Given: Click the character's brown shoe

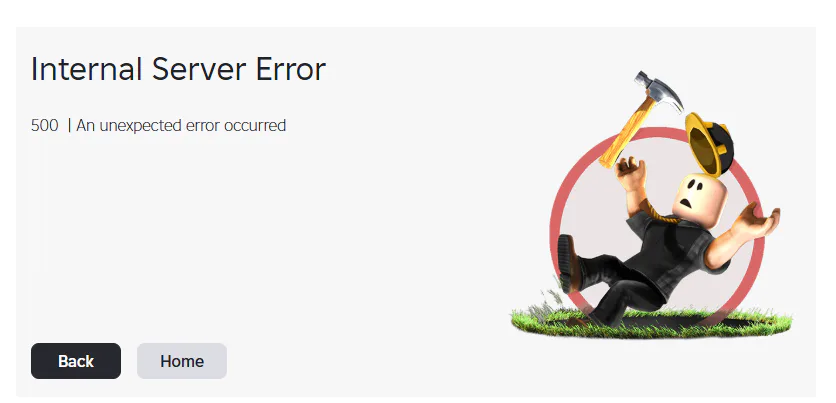Looking at the screenshot, I should pos(567,263).
